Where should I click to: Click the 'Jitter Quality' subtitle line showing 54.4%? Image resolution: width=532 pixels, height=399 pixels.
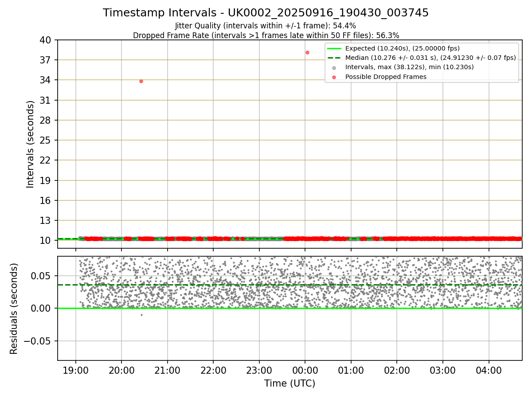pyautogui.click(x=266, y=26)
